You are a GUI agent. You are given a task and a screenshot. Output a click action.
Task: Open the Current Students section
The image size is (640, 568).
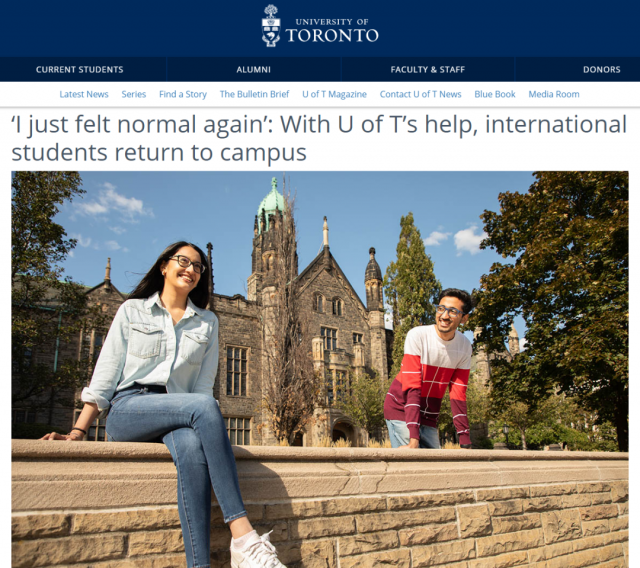click(80, 69)
